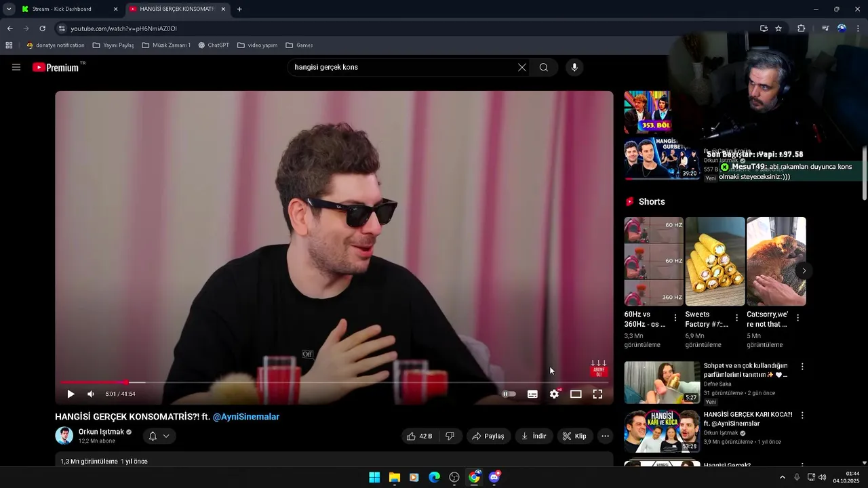Share the video with Paylaş
This screenshot has height=488, width=868.
[488, 436]
